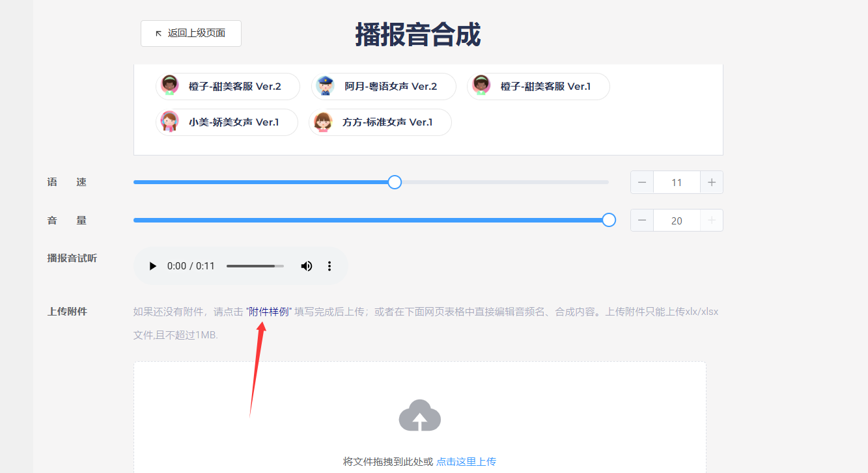
Task: Click the 点击这里上传 upload link
Action: 466,462
